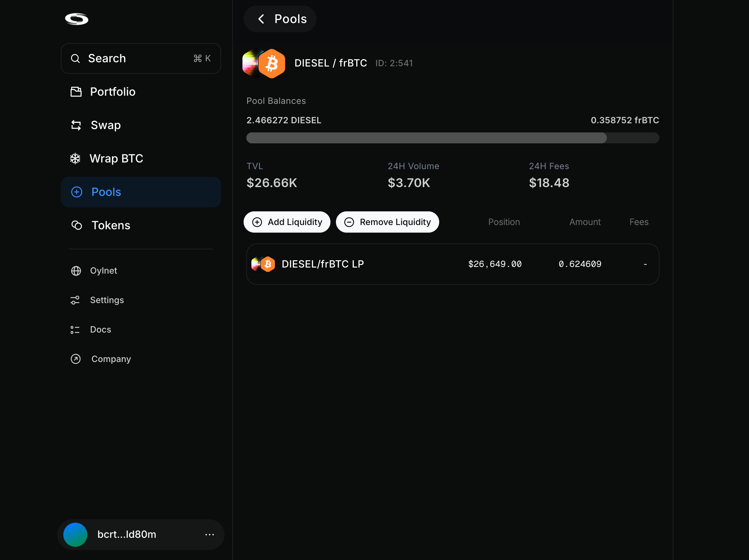Click the Wrap BTC snowflake icon
The height and width of the screenshot is (560, 749).
pyautogui.click(x=75, y=159)
